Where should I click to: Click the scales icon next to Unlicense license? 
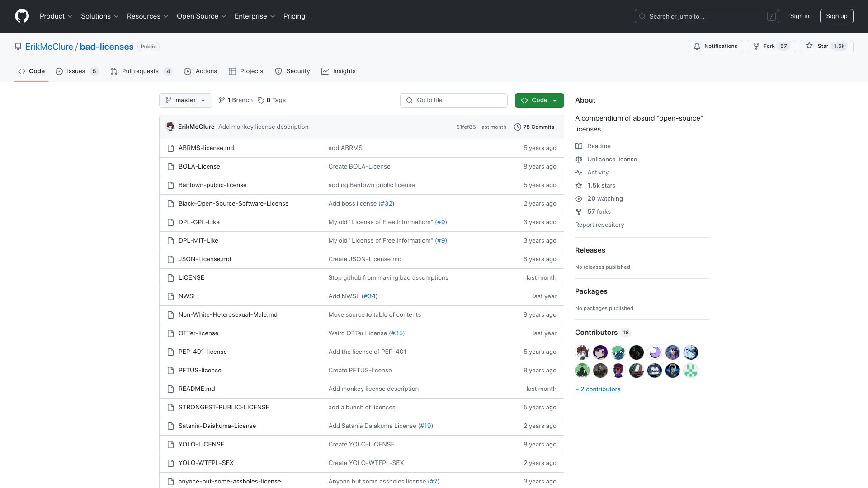point(579,160)
